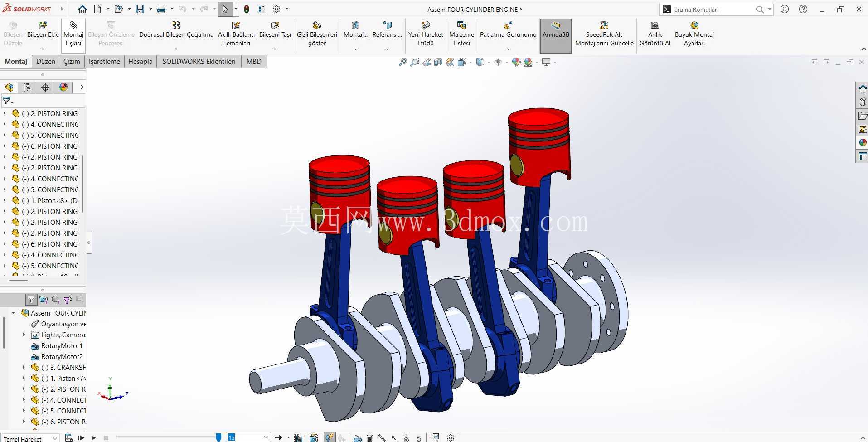Open the Apply Scene icon
868x442 pixels.
tap(528, 62)
